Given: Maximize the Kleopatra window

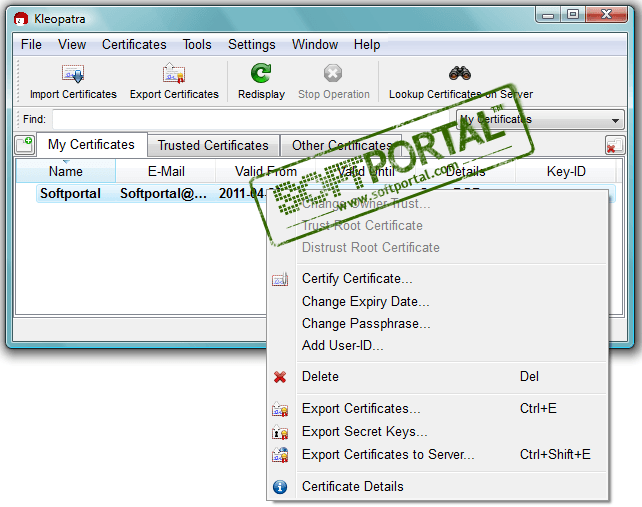Looking at the screenshot, I should 573,15.
